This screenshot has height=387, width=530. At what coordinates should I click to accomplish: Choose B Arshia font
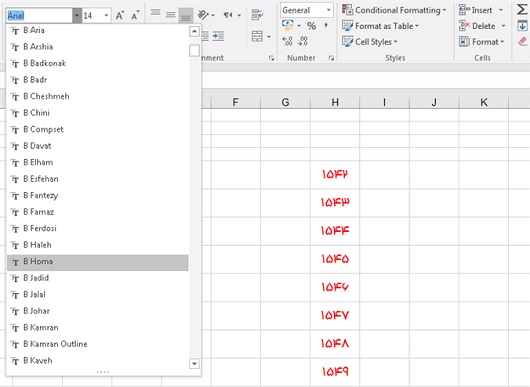(x=97, y=47)
